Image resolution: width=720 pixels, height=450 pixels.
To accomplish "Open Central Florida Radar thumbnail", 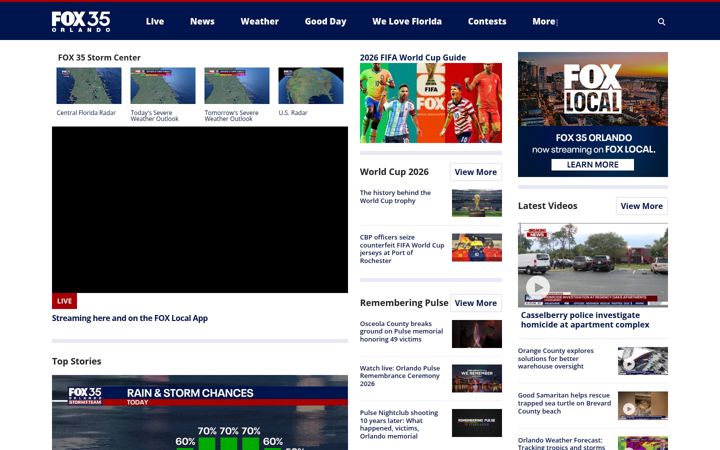I will pos(89,86).
